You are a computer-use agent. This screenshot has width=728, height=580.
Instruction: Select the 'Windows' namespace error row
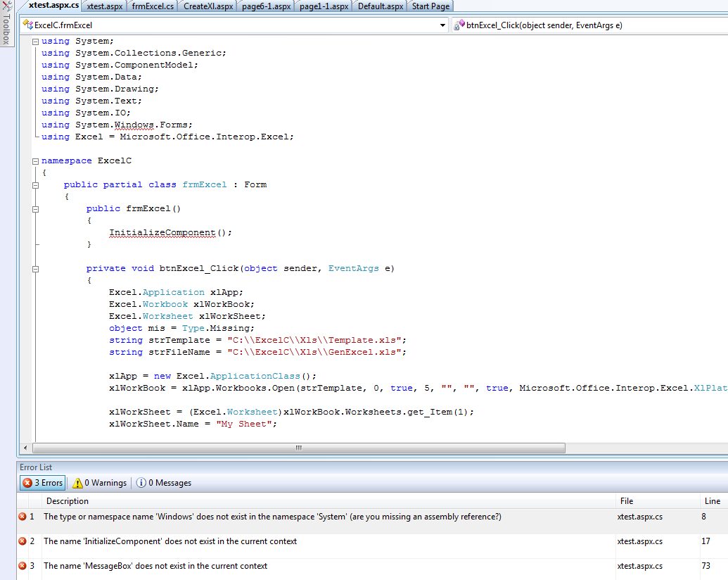[x=372, y=521]
